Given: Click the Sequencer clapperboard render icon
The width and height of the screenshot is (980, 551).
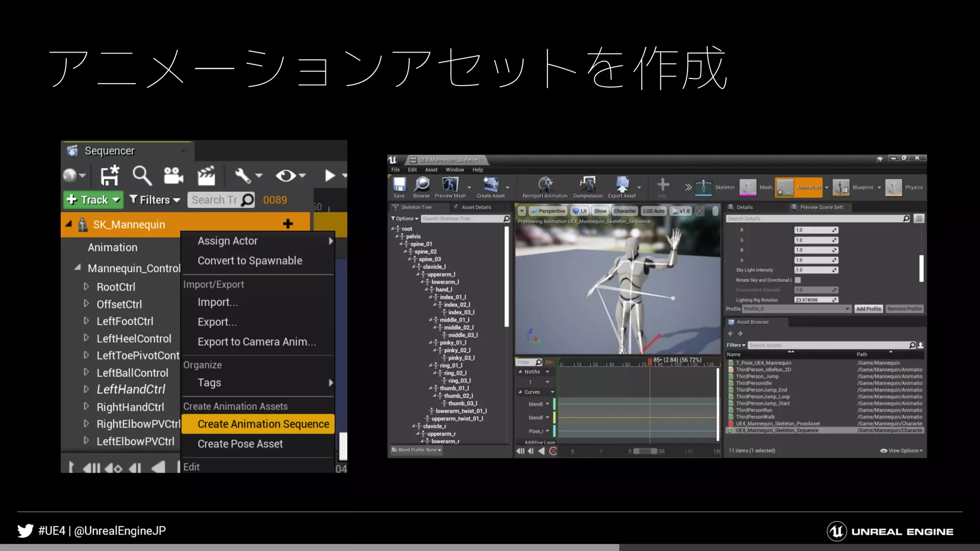Looking at the screenshot, I should [x=206, y=176].
